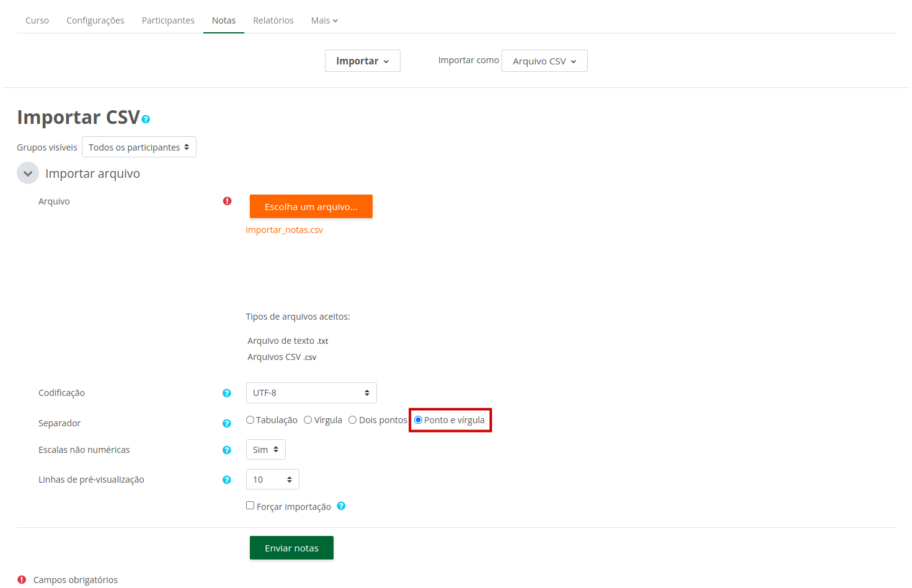Open the UTF-8 encoding dropdown

(x=311, y=393)
